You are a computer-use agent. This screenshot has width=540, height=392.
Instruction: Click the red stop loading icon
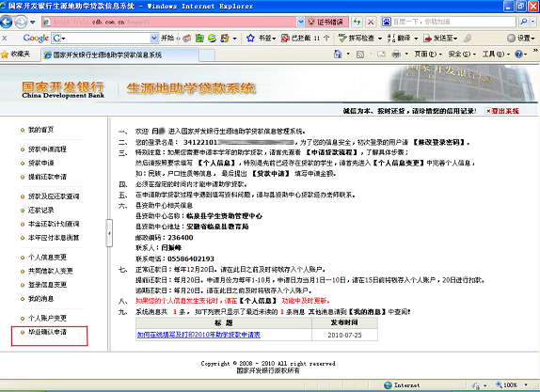point(371,22)
